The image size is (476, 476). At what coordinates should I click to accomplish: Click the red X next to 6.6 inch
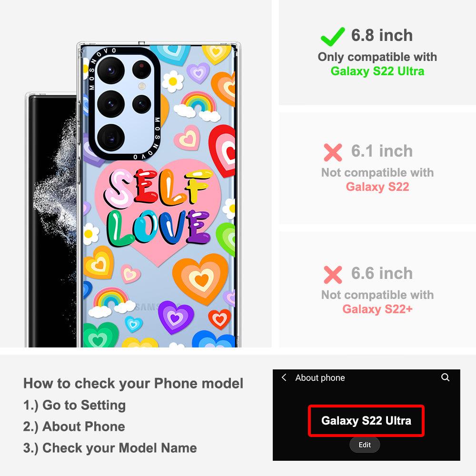[x=333, y=275]
